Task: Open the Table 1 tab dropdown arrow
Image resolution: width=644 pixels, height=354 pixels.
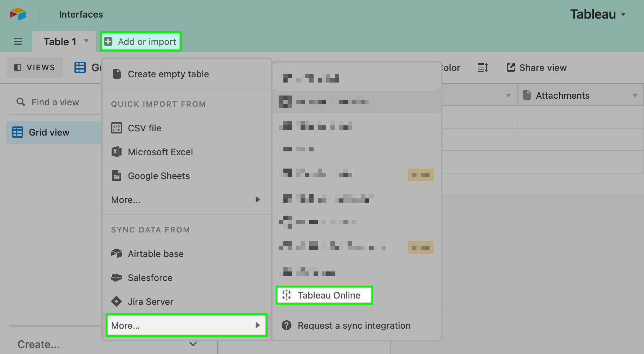Action: pos(86,41)
